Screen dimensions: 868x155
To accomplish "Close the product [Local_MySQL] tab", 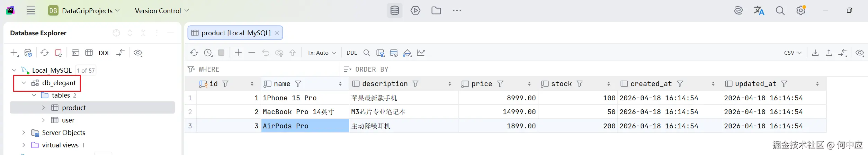I will pyautogui.click(x=277, y=33).
